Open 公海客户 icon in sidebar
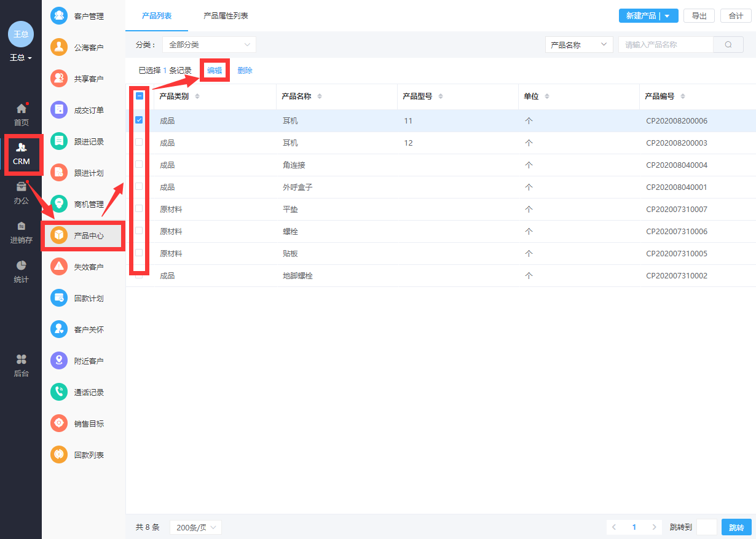Screen dimensions: 756x539 pyautogui.click(x=59, y=47)
